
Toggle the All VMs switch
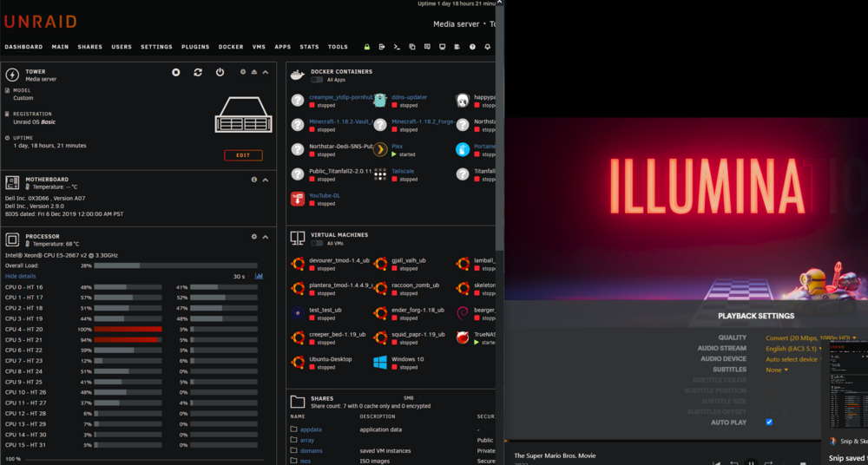[317, 243]
